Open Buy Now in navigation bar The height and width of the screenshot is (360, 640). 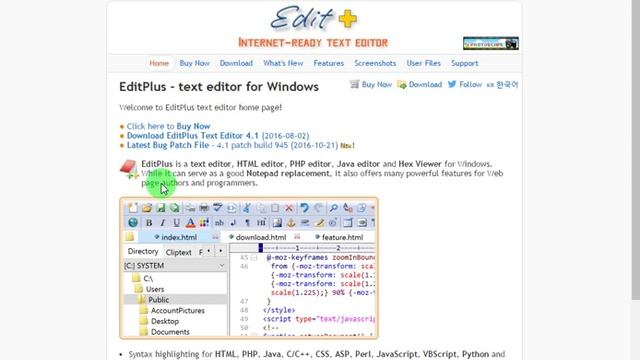tap(194, 63)
